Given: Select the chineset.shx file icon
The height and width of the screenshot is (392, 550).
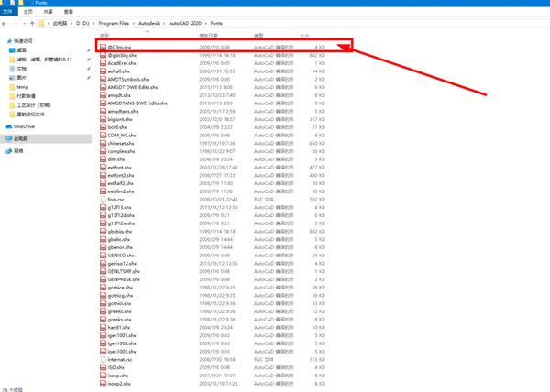Looking at the screenshot, I should point(103,143).
